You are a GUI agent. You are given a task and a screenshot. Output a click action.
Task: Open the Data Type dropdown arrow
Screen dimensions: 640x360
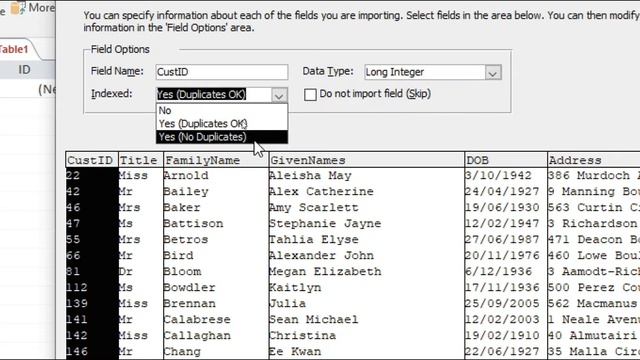[493, 73]
